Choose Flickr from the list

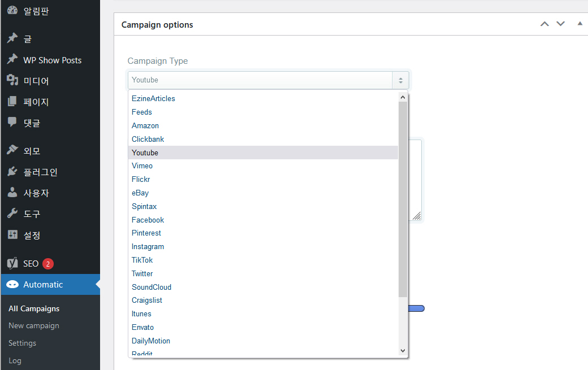(263, 179)
